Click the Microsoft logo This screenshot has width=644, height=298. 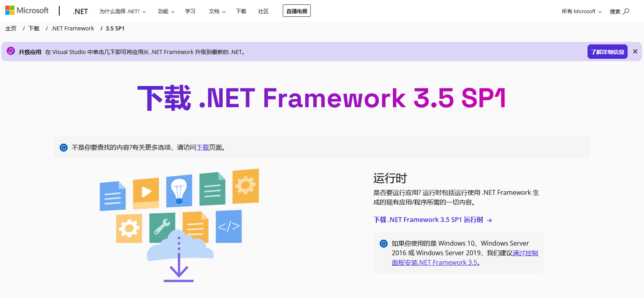(27, 10)
